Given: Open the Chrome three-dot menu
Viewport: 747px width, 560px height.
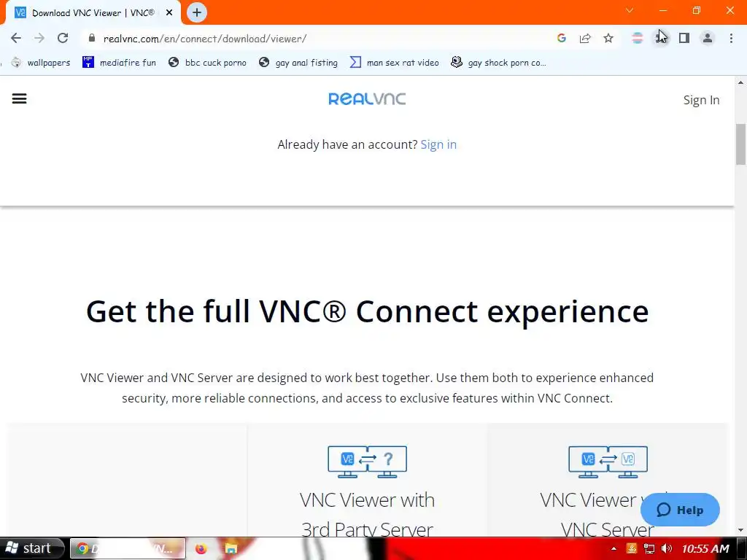Looking at the screenshot, I should [x=731, y=38].
